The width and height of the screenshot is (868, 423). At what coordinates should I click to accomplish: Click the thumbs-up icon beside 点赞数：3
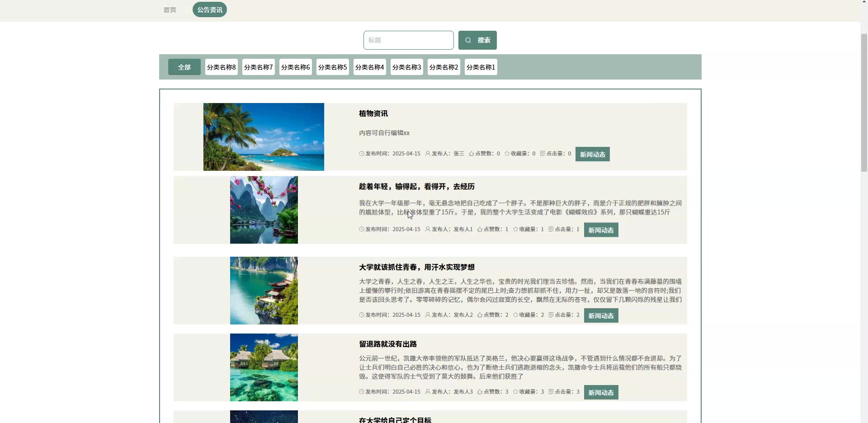(480, 392)
